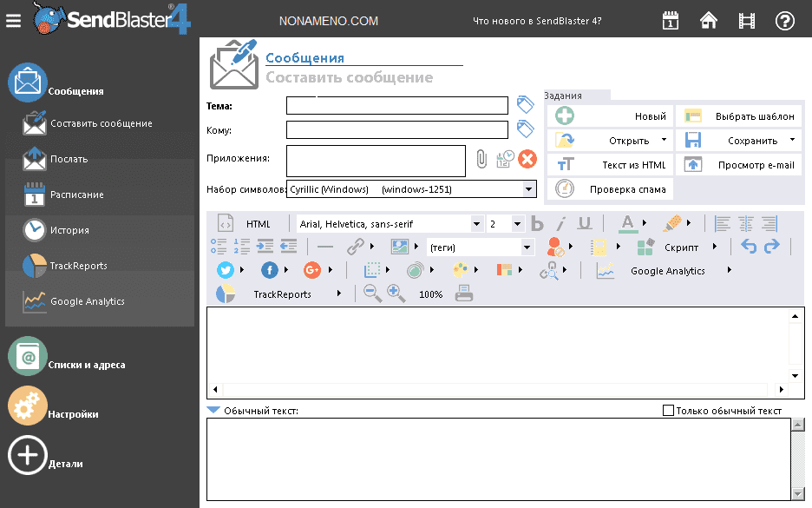Click the print icon in editor toolbar
The height and width of the screenshot is (508, 812).
464,294
